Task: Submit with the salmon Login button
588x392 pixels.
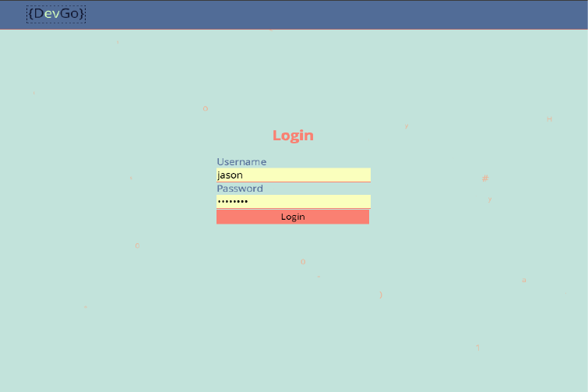Action: (293, 217)
